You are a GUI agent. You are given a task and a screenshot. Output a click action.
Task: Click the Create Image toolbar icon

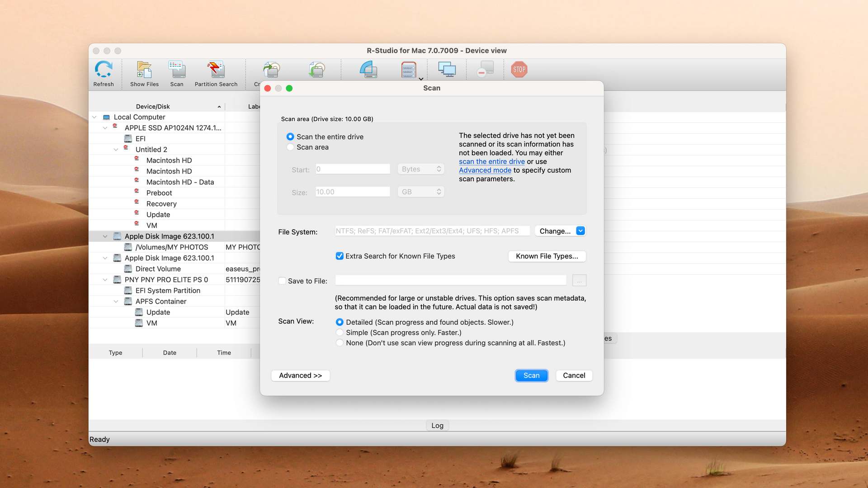272,70
